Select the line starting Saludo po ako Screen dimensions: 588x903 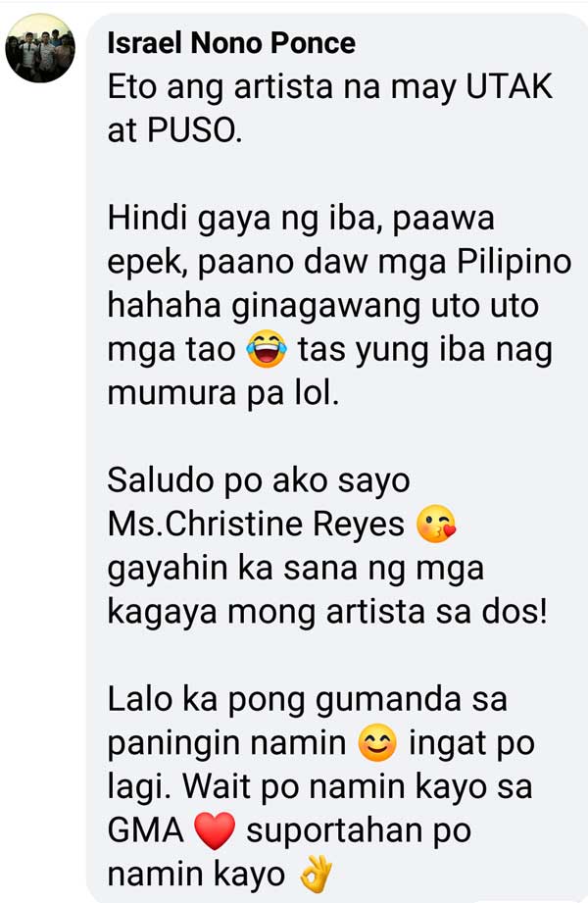coord(259,480)
